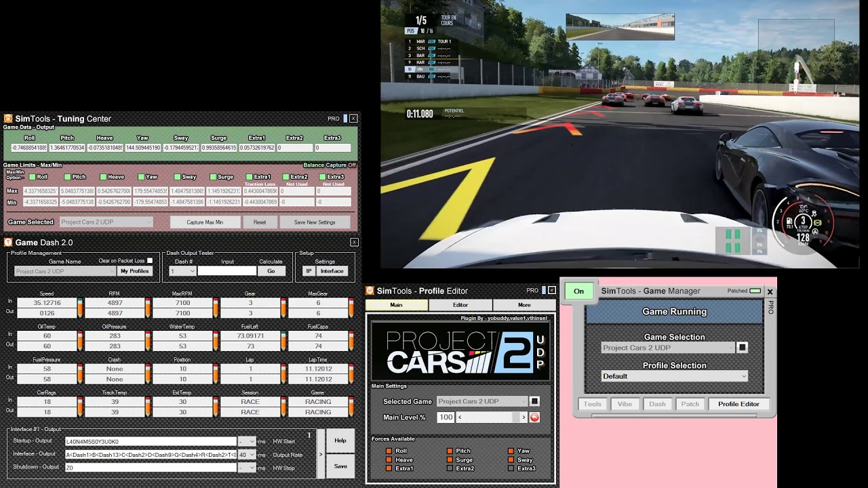
Task: Toggle the Pitch Max/Min option checkbox
Action: pos(68,177)
